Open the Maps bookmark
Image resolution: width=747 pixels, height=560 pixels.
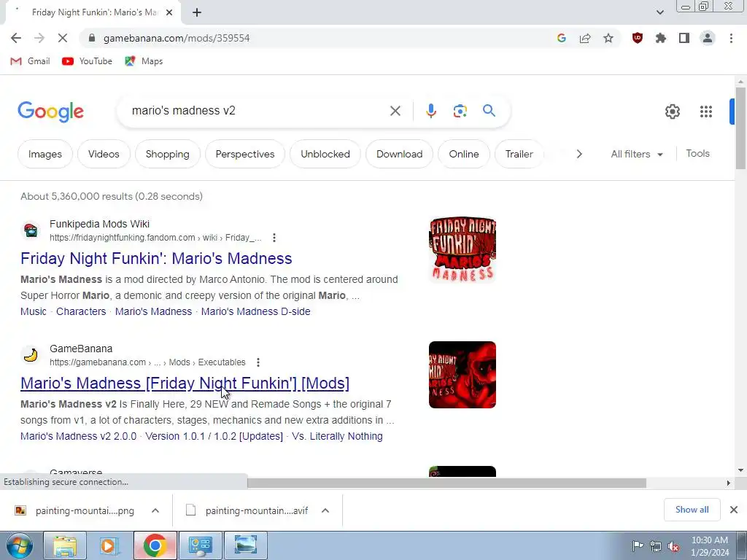tap(144, 61)
